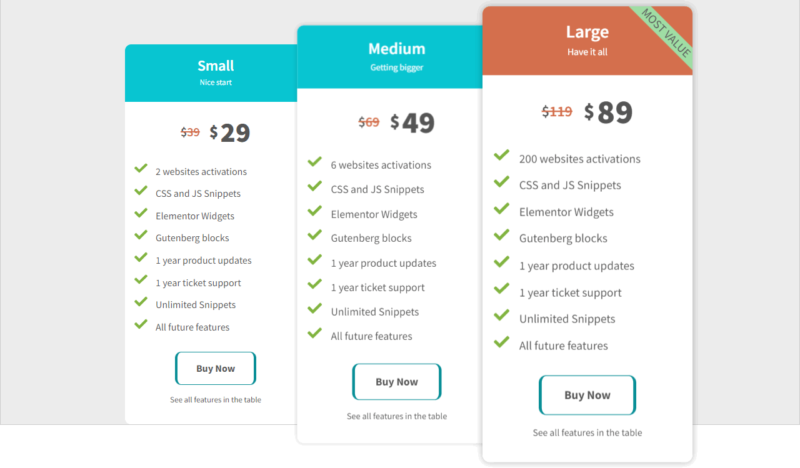Image resolution: width=800 pixels, height=468 pixels.
Task: Click the crossed-out $69 Medium price
Action: pyautogui.click(x=368, y=122)
